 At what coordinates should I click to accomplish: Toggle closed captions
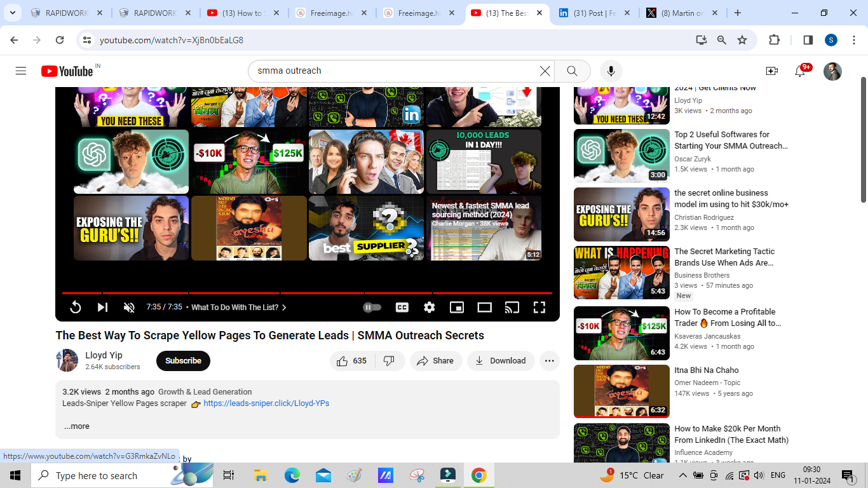tap(402, 308)
